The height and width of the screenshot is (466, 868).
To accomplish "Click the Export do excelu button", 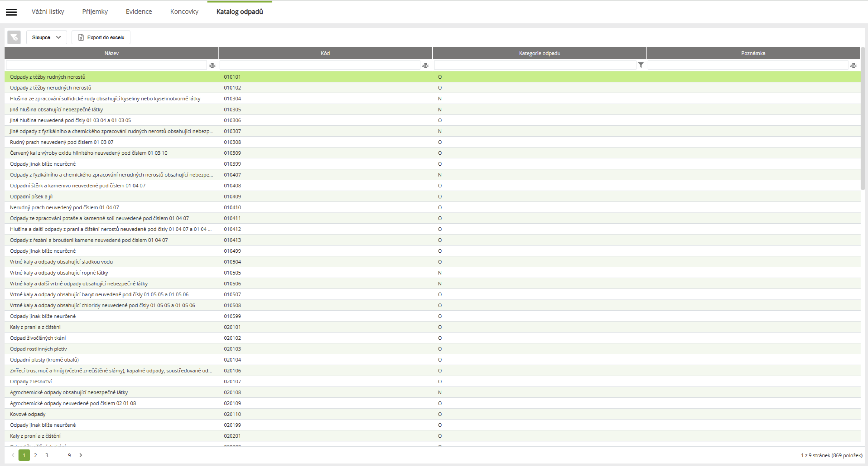I will [x=101, y=37].
